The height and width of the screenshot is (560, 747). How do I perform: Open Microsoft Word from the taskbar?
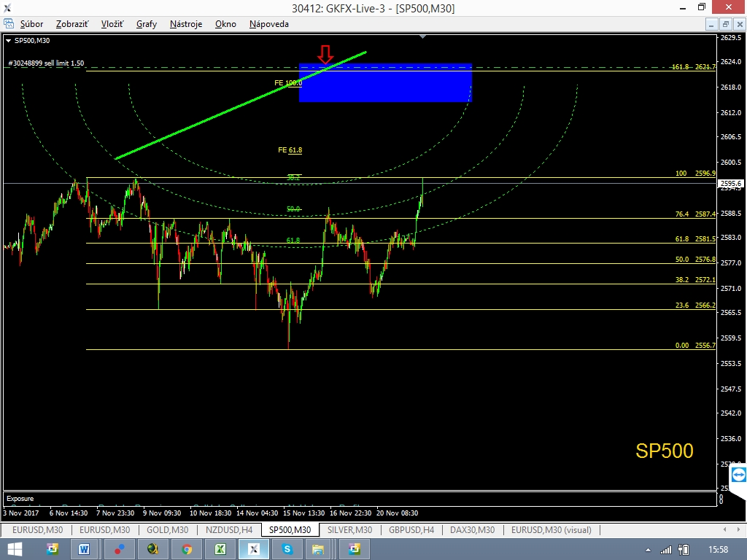[85, 548]
